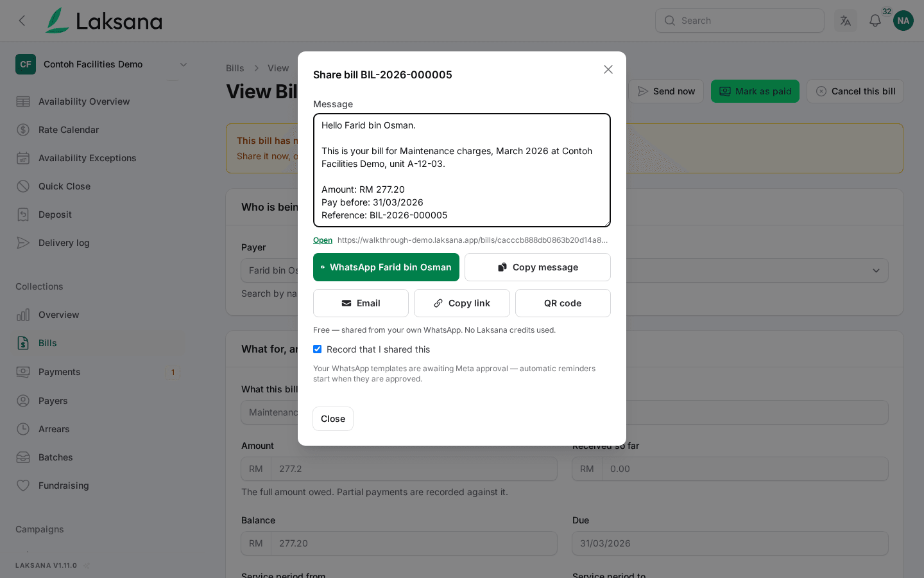Screen dimensions: 924x578
Task: Click the Batches inbox icon
Action: click(x=23, y=457)
